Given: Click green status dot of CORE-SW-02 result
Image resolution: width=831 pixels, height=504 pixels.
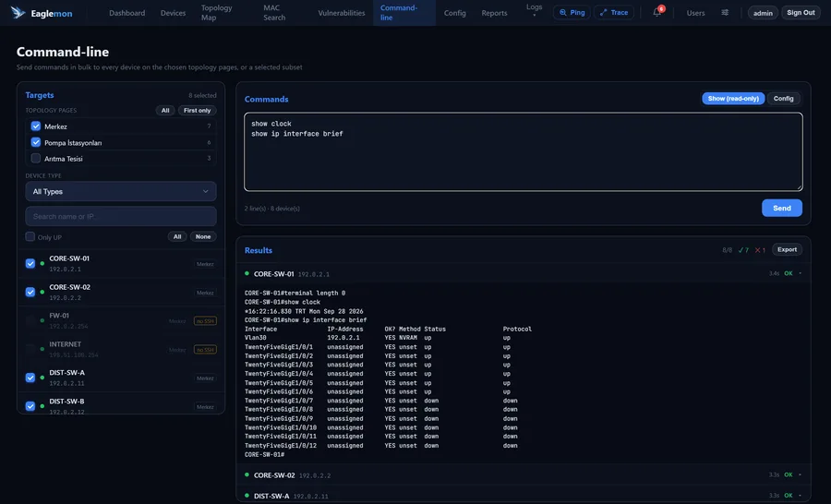Looking at the screenshot, I should (247, 474).
